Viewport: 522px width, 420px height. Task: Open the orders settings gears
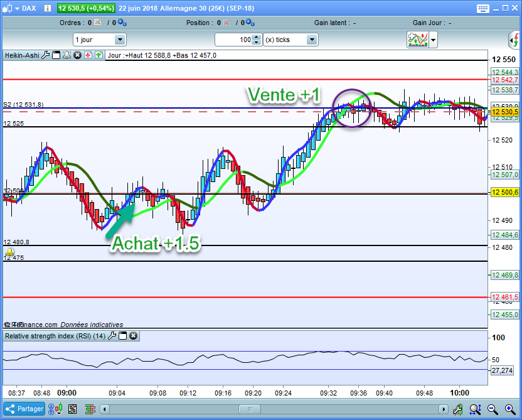122,23
